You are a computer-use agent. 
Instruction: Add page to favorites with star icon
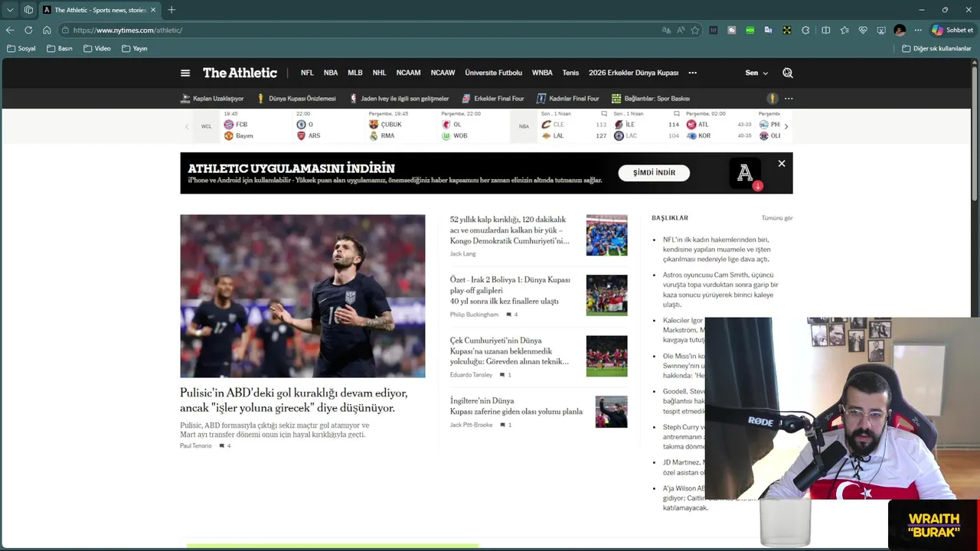point(695,30)
